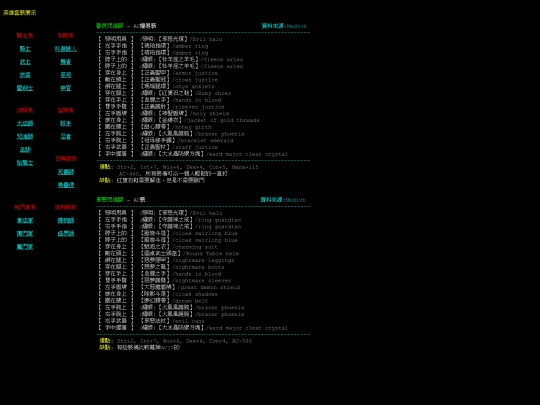Click the 格鬥家系 category heading
Viewport: 540px width, 405px height.
[25, 207]
